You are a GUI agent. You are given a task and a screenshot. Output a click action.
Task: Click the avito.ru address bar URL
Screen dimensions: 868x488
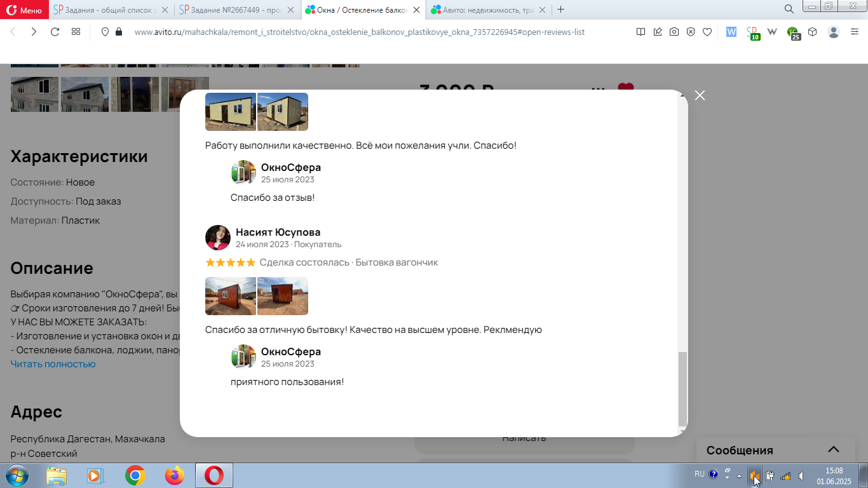(x=360, y=32)
